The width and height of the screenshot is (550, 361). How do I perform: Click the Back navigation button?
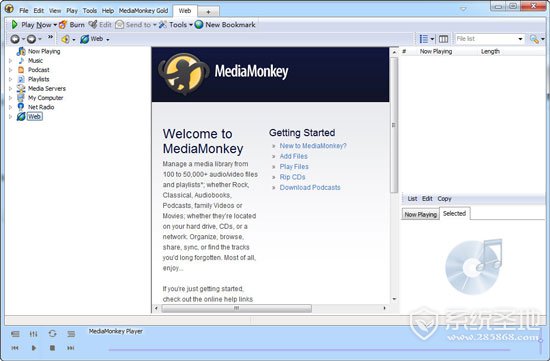pos(15,39)
